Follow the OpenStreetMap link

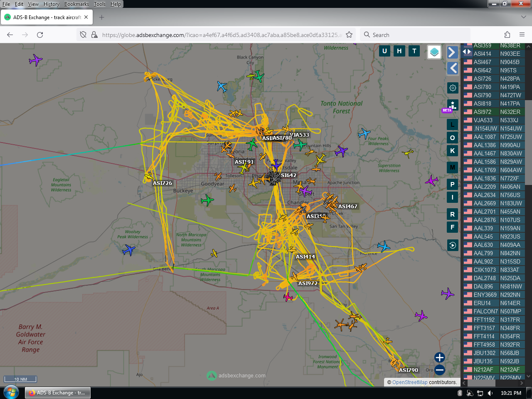pyautogui.click(x=410, y=382)
